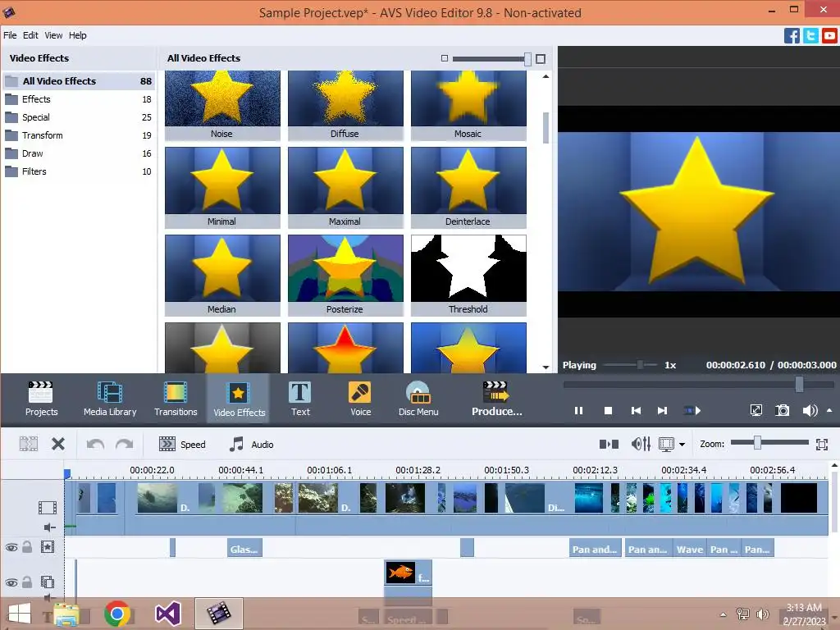The image size is (840, 630).
Task: Mute the preview volume speaker
Action: click(810, 411)
